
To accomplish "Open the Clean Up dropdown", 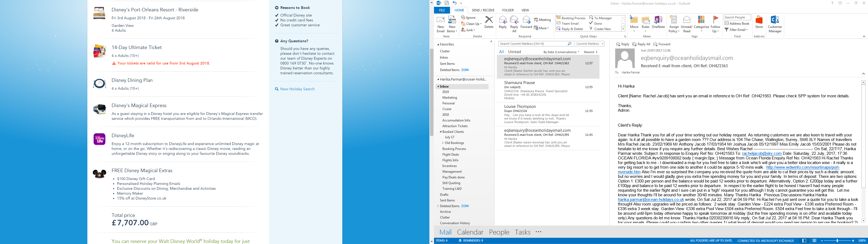I will (x=471, y=24).
